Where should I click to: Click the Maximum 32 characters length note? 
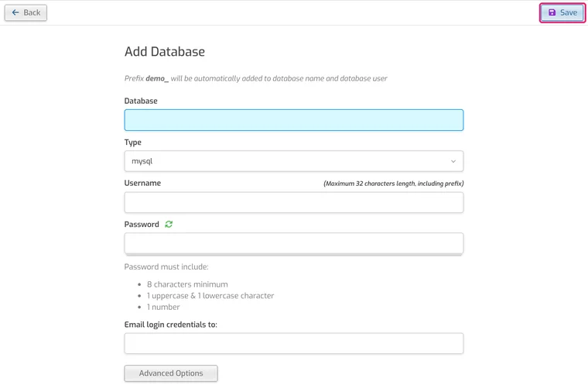tap(393, 184)
